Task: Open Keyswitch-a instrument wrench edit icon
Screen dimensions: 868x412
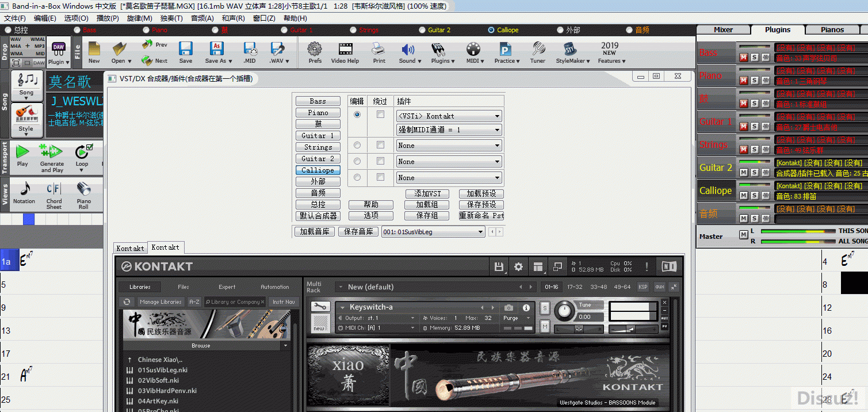Action: pos(320,307)
